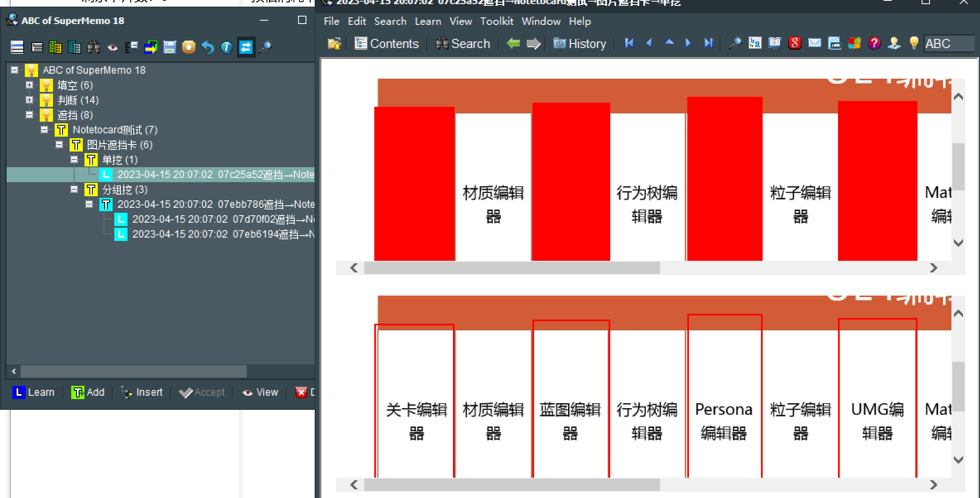Screen dimensions: 980x498
Task: Click the Accept button in toolbar
Action: 201,392
